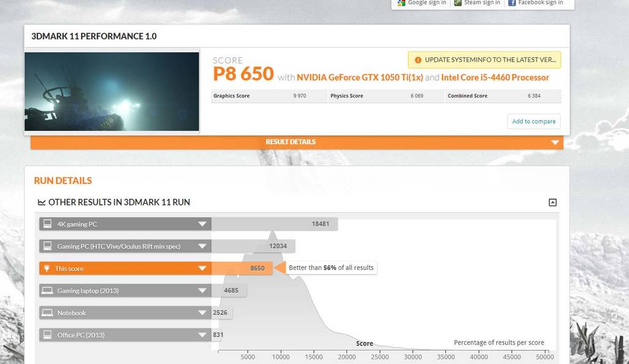
Task: Click the Combined Score label
Action: tap(467, 96)
